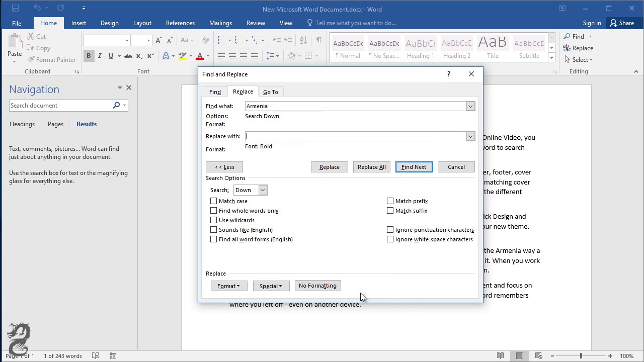Open Find and Replace help question mark

coord(448,74)
